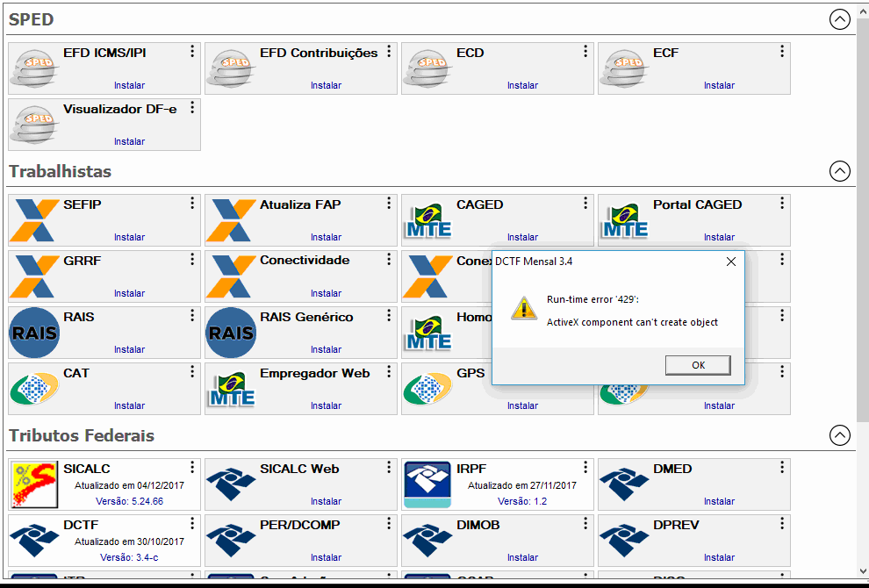Click the IRPF Versão: 1.2 link
Image resolution: width=869 pixels, height=588 pixels.
click(522, 501)
